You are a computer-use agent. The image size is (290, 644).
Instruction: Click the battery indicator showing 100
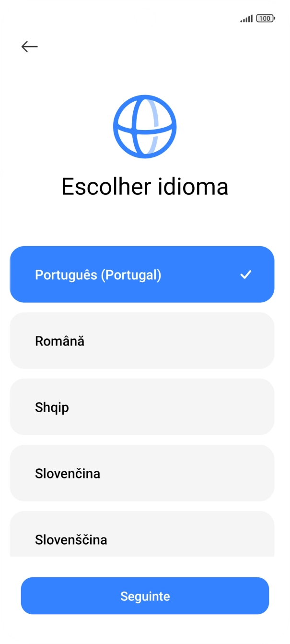264,17
